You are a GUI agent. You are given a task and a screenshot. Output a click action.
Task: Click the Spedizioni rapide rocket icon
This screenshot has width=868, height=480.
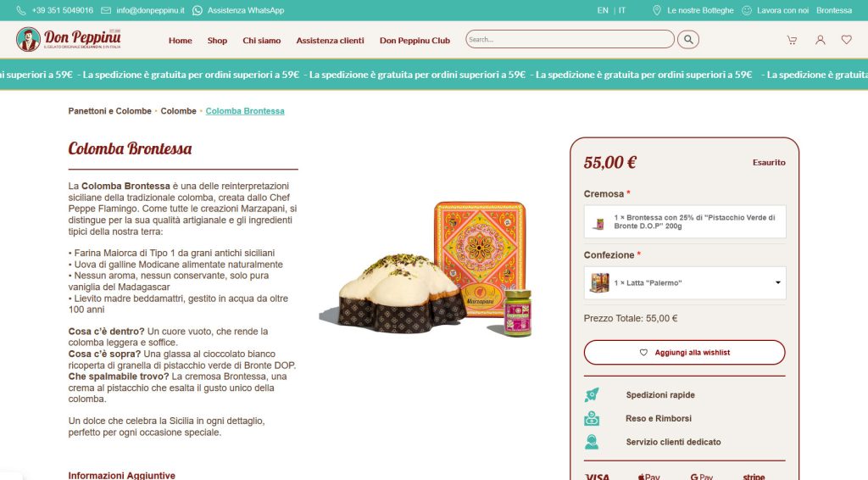(592, 394)
